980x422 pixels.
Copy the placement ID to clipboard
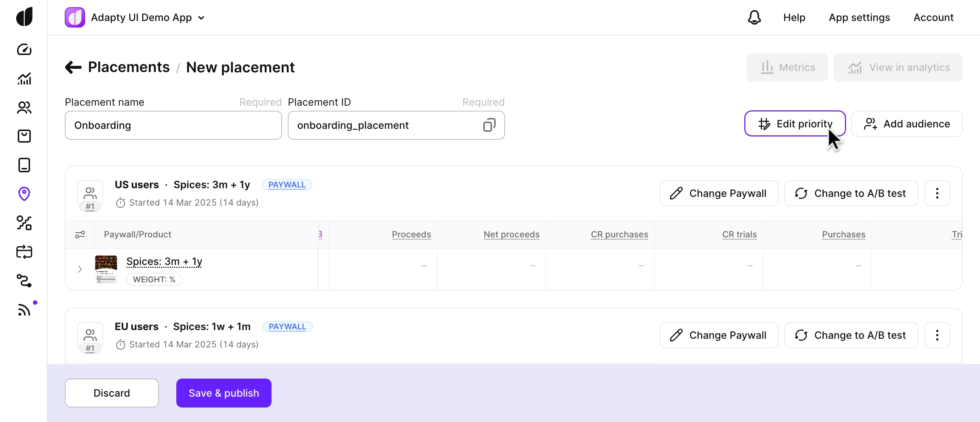489,125
